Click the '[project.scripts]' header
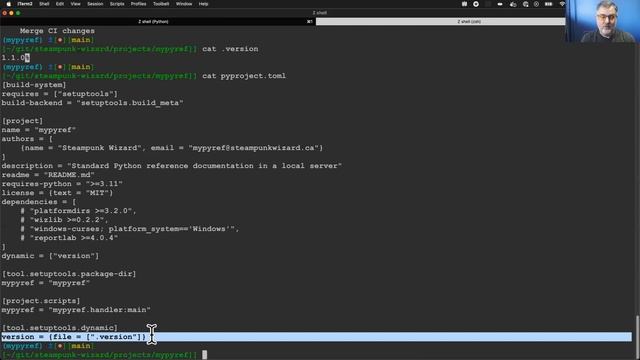Viewport: 640px width, 360px height. click(x=41, y=301)
